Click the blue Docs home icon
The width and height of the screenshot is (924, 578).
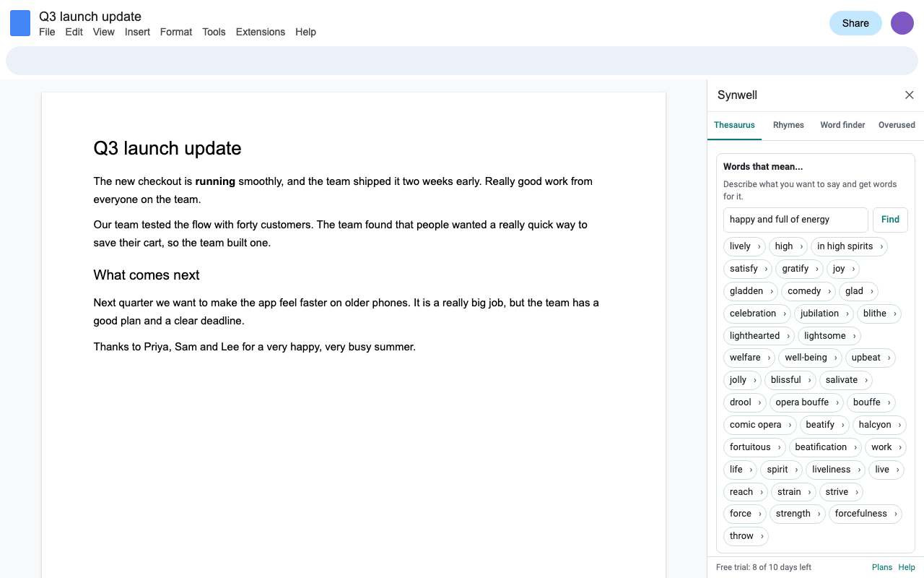tap(20, 23)
